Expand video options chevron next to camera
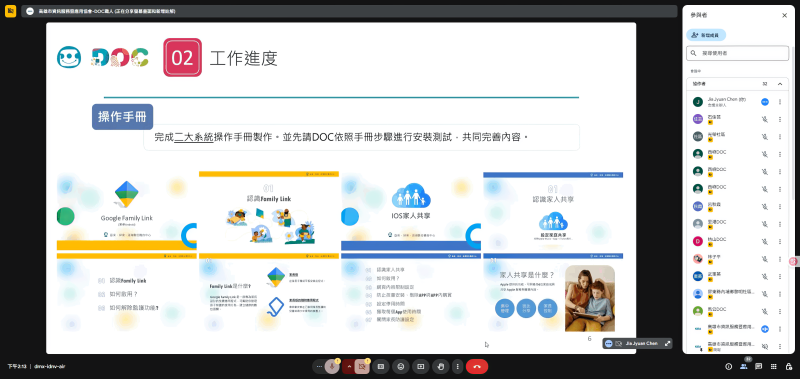800x379 pixels. point(349,366)
